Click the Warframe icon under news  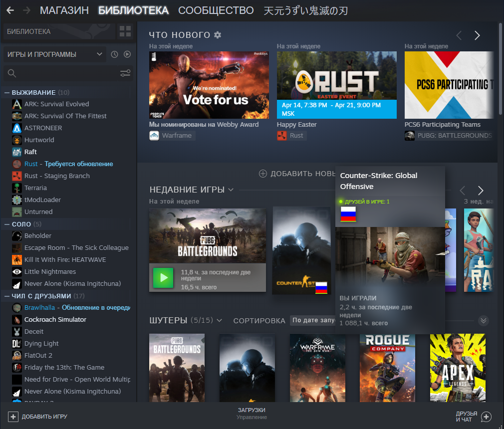154,136
